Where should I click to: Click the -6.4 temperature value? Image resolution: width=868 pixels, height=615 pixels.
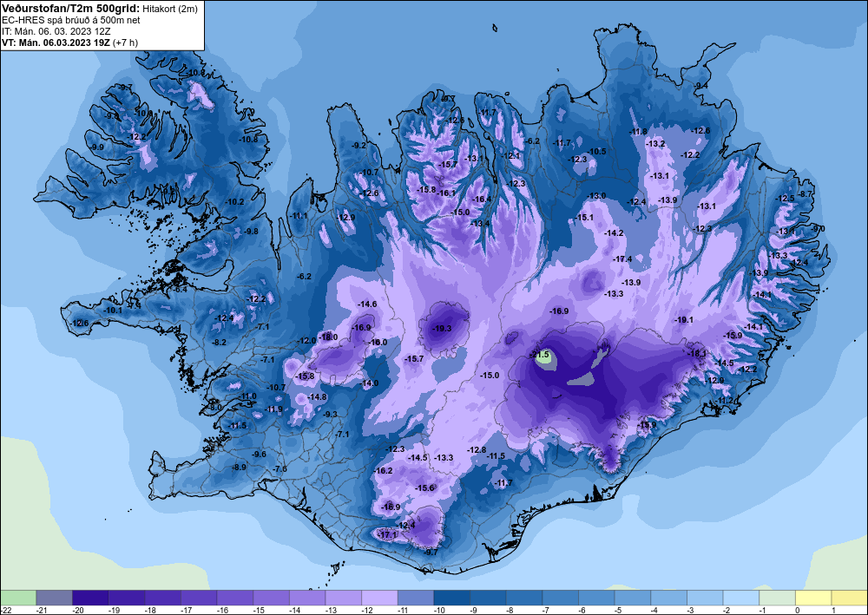click(x=181, y=289)
